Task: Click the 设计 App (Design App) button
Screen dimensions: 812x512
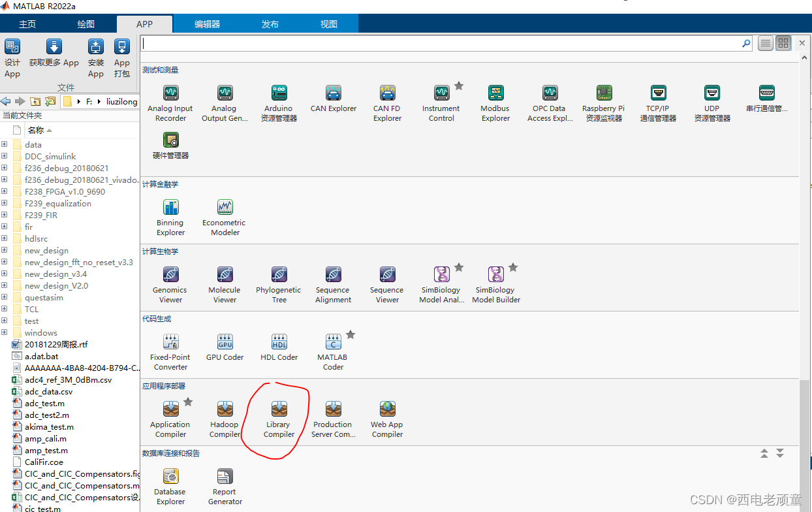Action: coord(12,59)
